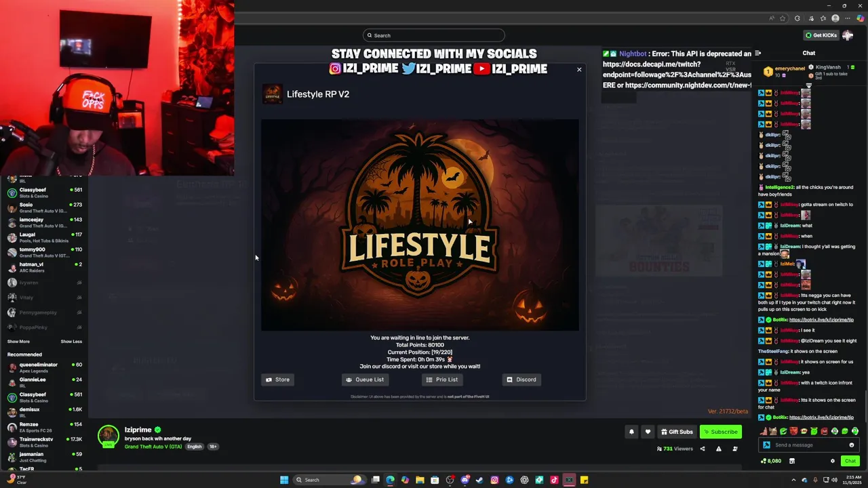Open ChatGPT from taskbar
This screenshot has width=868, height=488.
(524, 480)
